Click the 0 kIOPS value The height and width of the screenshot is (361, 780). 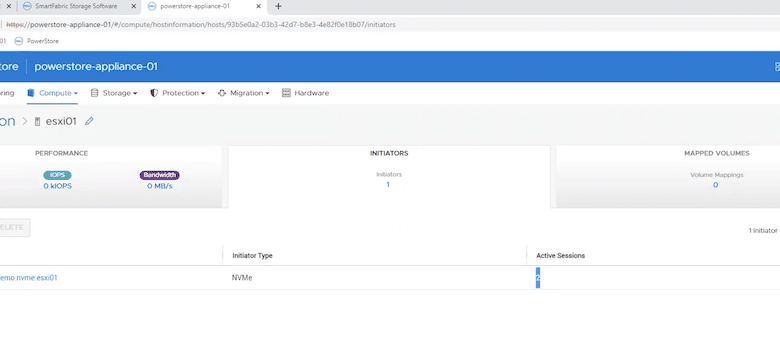(58, 186)
